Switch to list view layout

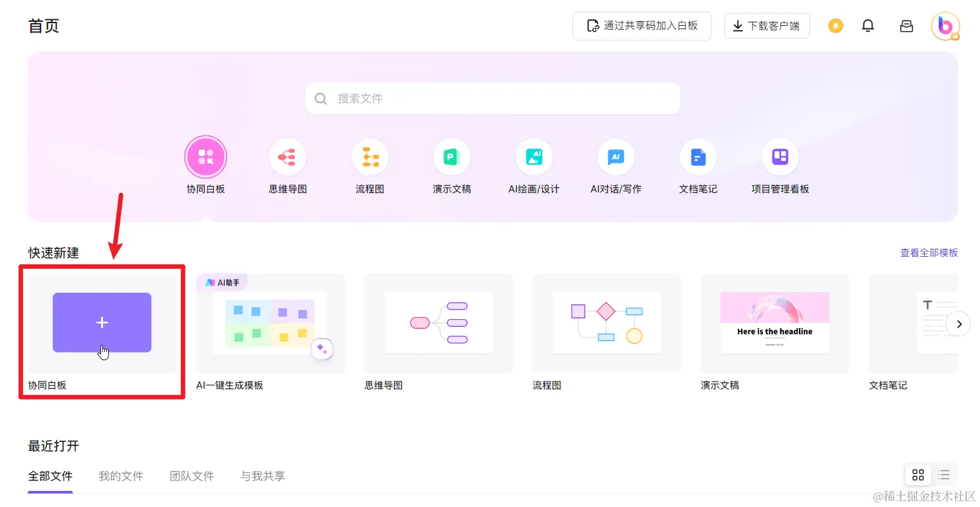[x=944, y=475]
